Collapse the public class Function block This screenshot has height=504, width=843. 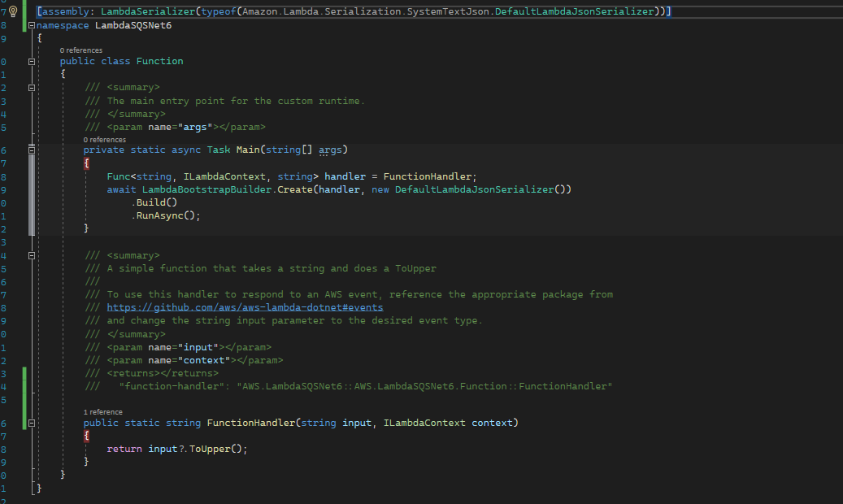click(x=31, y=61)
